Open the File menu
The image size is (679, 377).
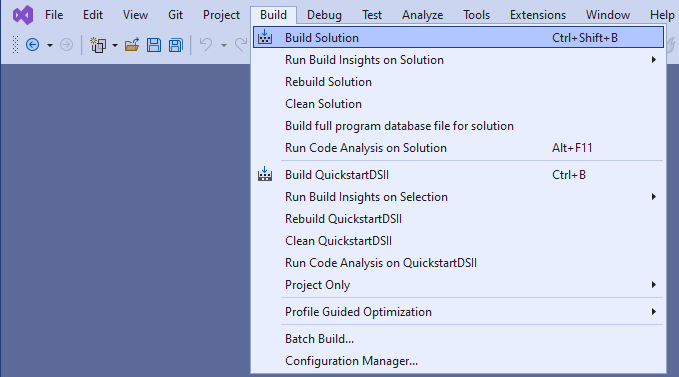54,15
